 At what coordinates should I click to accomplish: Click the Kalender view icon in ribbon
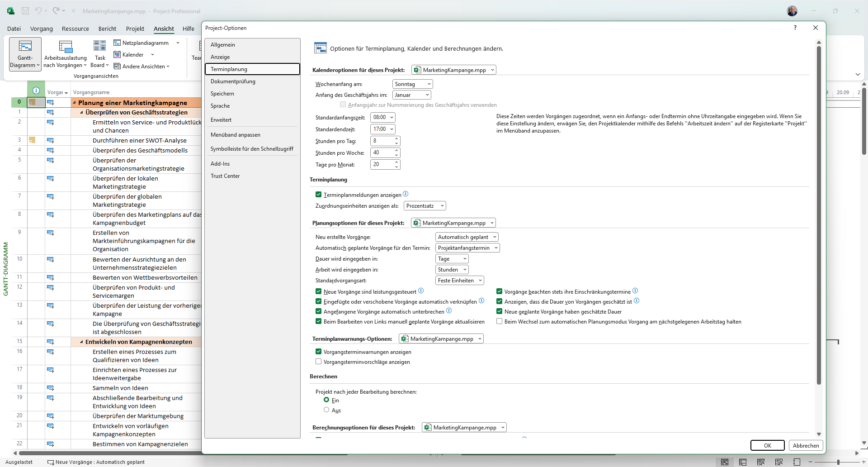tap(117, 54)
